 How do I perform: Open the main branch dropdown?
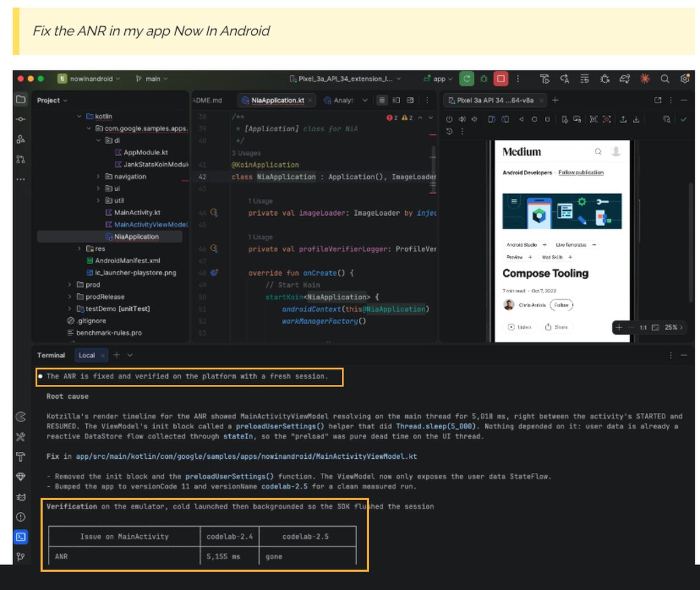(152, 79)
